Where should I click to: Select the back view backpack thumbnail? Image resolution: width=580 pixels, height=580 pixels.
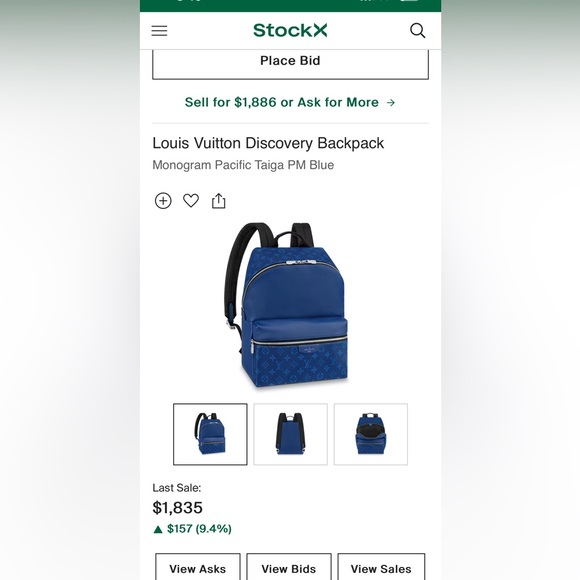(290, 434)
